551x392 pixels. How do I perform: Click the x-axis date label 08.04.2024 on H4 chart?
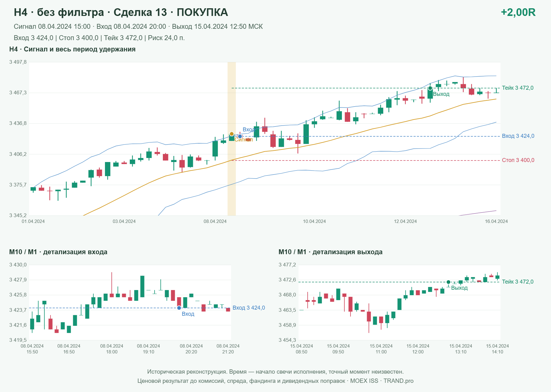[x=215, y=221]
